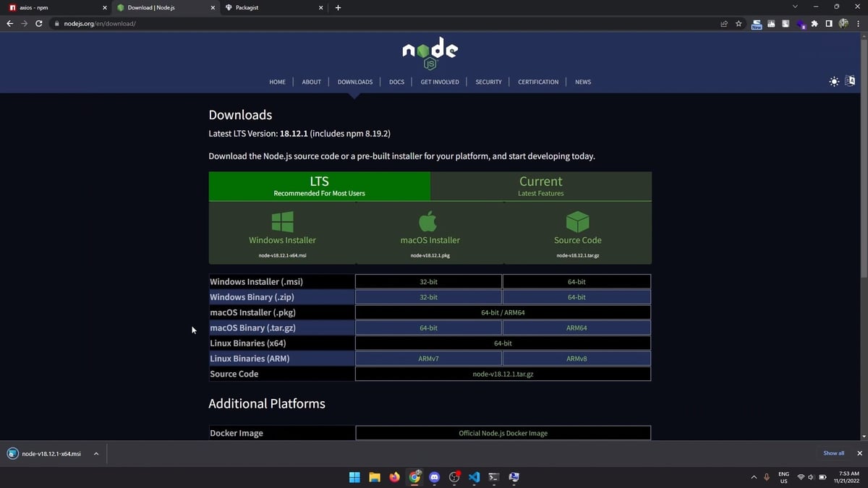Switch to the axios - npm tab
The image size is (868, 488).
click(x=56, y=7)
